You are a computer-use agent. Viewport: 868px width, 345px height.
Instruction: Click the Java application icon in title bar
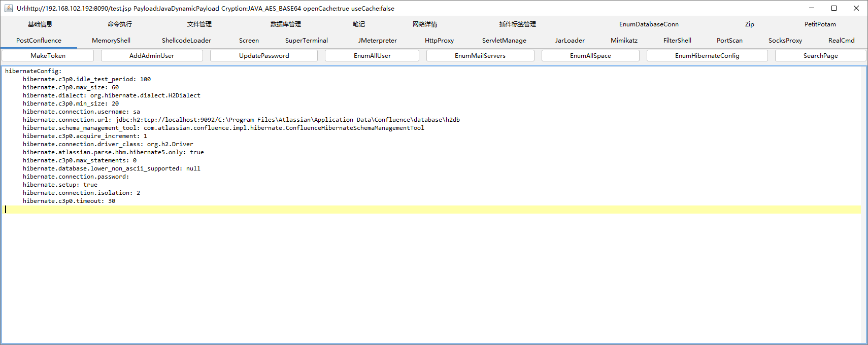point(9,8)
